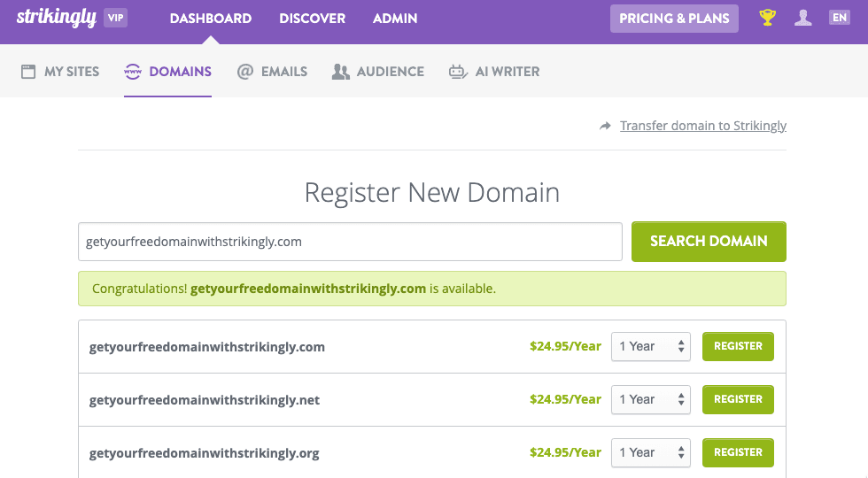Register getyourfreedomainwithstrikingly.org
This screenshot has height=478, width=868.
(x=738, y=452)
